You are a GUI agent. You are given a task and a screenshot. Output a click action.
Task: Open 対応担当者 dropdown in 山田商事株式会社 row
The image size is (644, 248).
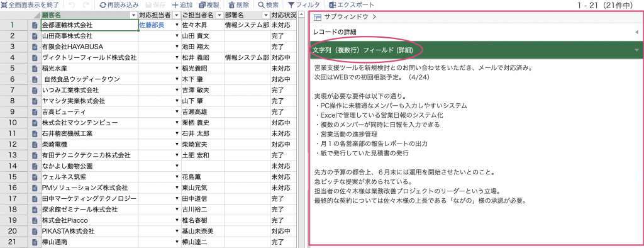click(177, 36)
